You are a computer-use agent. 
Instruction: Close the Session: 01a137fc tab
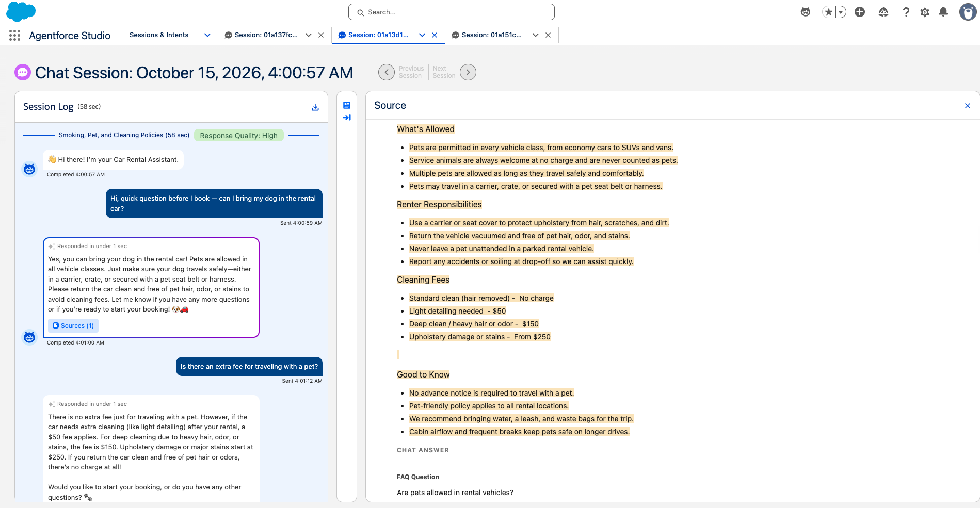[321, 35]
